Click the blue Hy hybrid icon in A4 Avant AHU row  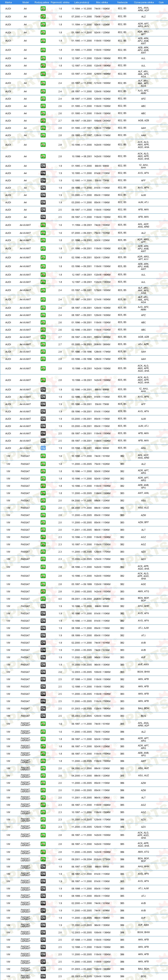pos(43,448)
